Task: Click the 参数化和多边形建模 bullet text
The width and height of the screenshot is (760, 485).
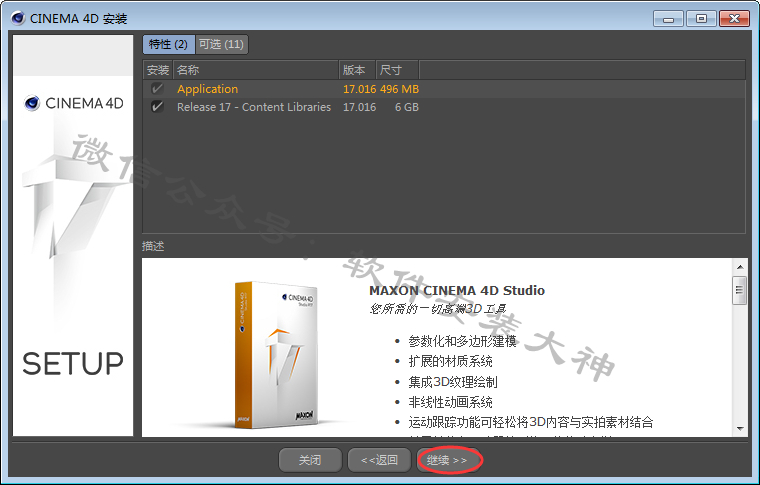Action: 462,342
